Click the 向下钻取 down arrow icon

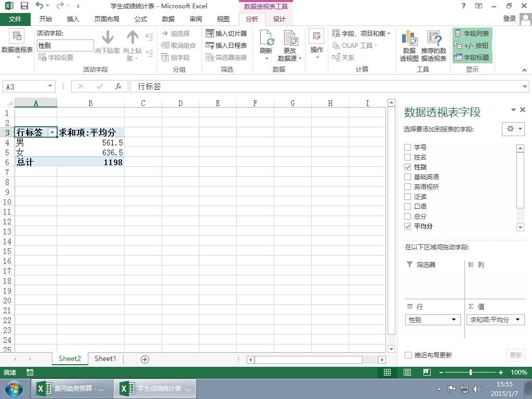pos(108,37)
